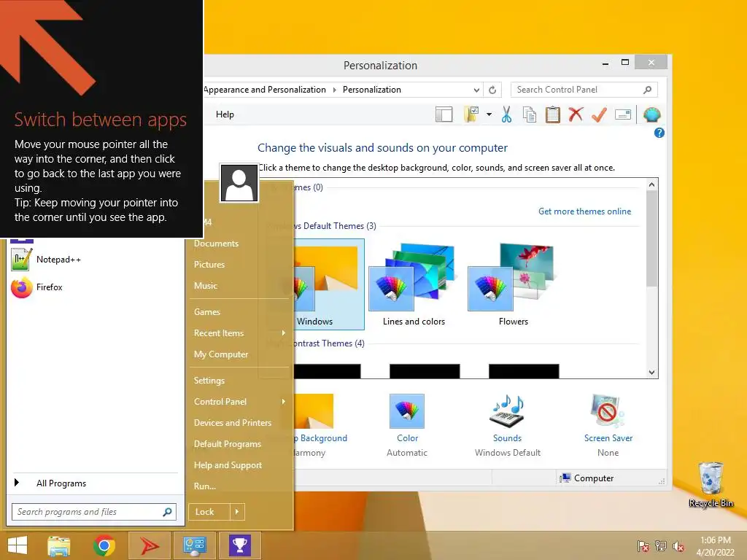
Task: Click the search magnifier in Control Panel box
Action: (x=648, y=90)
